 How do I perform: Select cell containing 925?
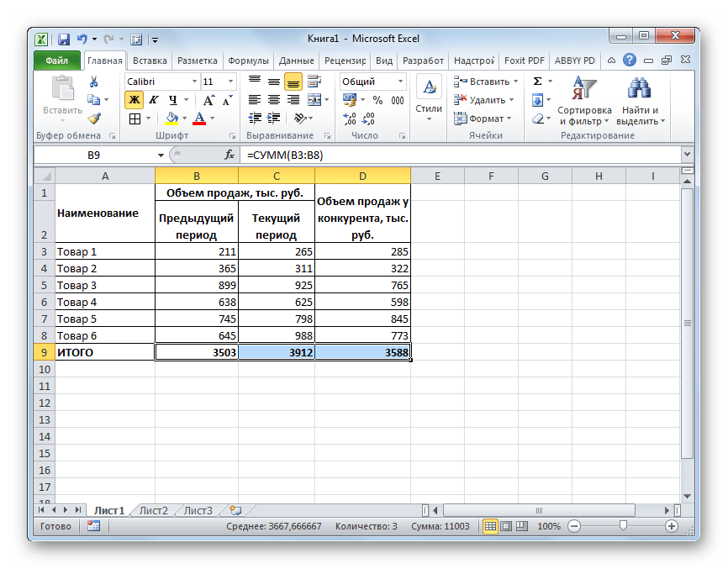pos(277,285)
